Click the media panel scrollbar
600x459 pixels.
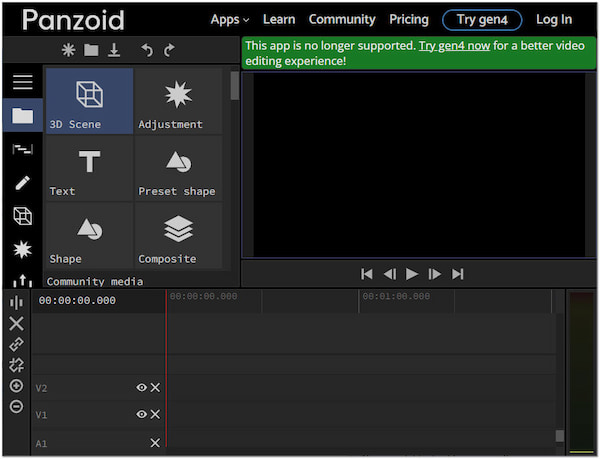click(x=235, y=86)
